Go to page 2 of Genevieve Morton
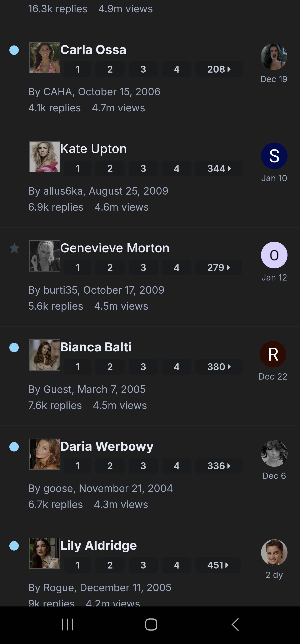Screen dimensions: 300x644 pos(110,268)
